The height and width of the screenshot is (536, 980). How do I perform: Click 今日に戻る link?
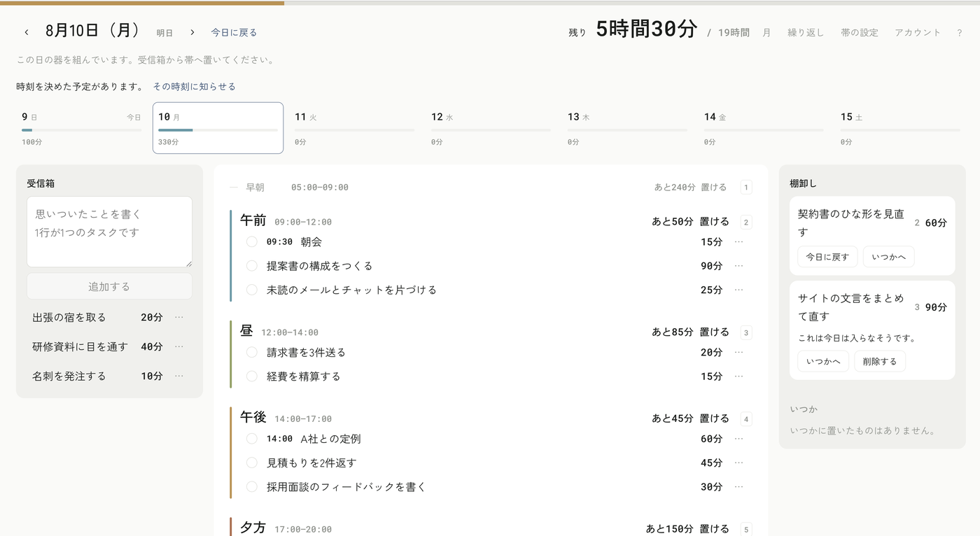coord(234,33)
